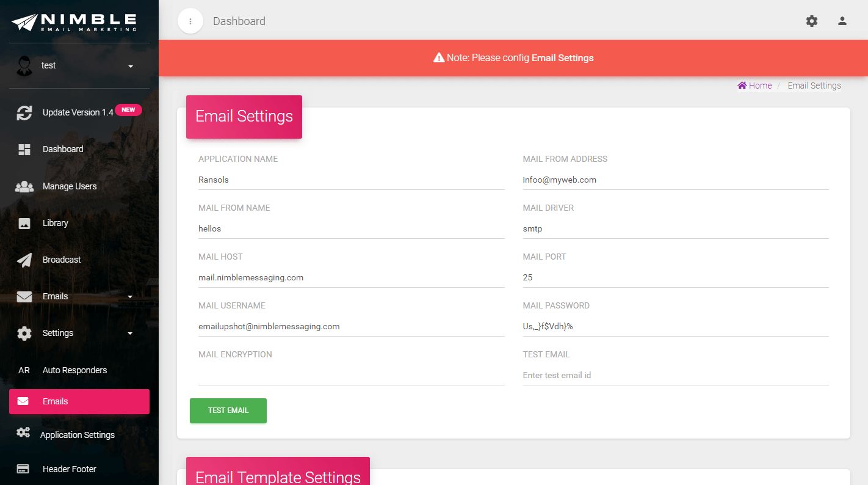Open settings gear in top bar

point(812,21)
